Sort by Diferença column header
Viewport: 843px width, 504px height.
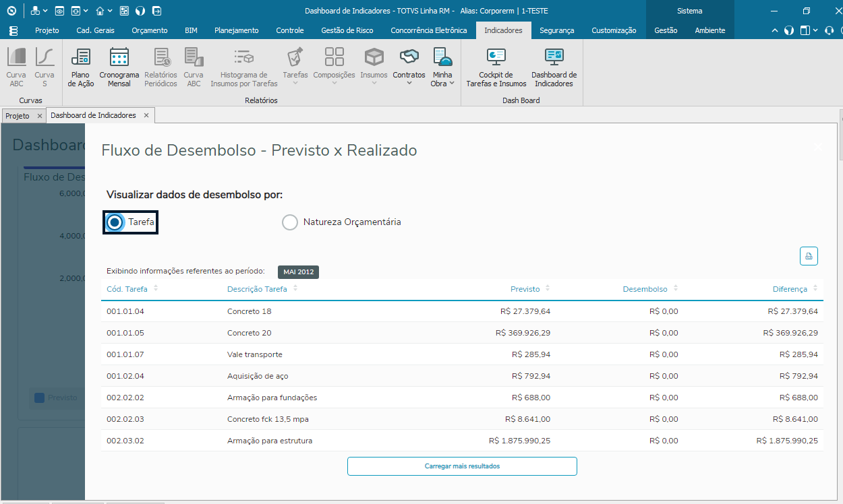(790, 289)
